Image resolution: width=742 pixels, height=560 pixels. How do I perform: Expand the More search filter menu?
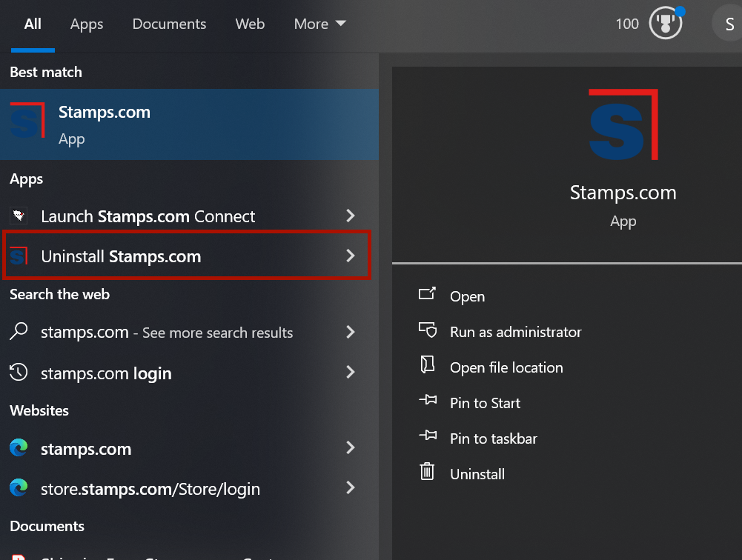coord(319,23)
